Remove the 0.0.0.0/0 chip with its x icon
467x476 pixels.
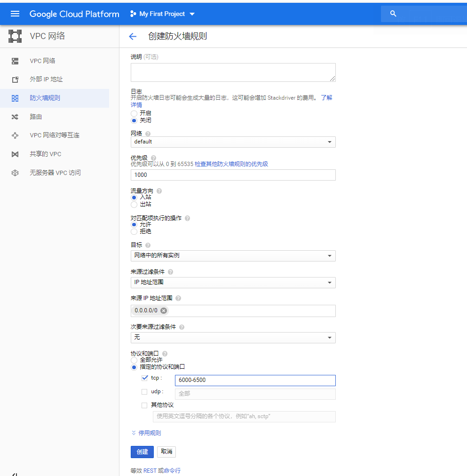(164, 310)
